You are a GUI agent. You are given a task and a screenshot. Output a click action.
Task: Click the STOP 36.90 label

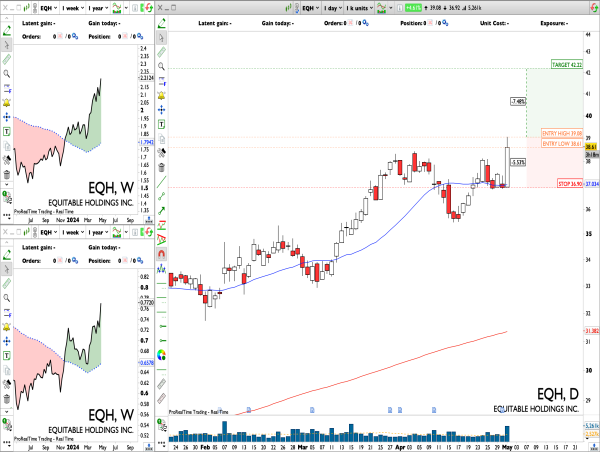(x=570, y=184)
